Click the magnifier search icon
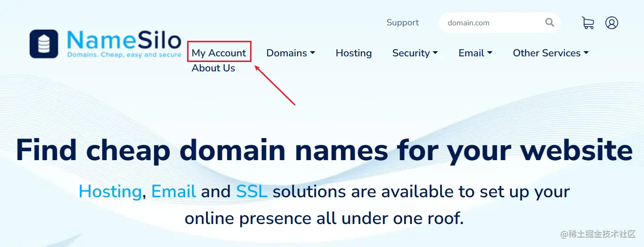 [550, 23]
